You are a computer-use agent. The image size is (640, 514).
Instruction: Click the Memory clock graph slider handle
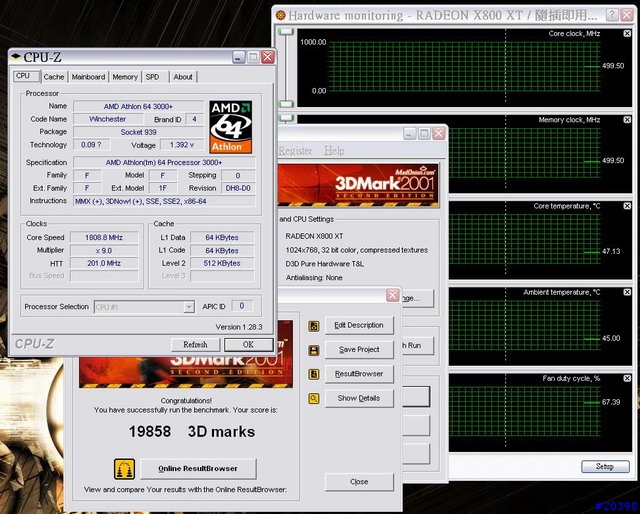click(x=286, y=118)
